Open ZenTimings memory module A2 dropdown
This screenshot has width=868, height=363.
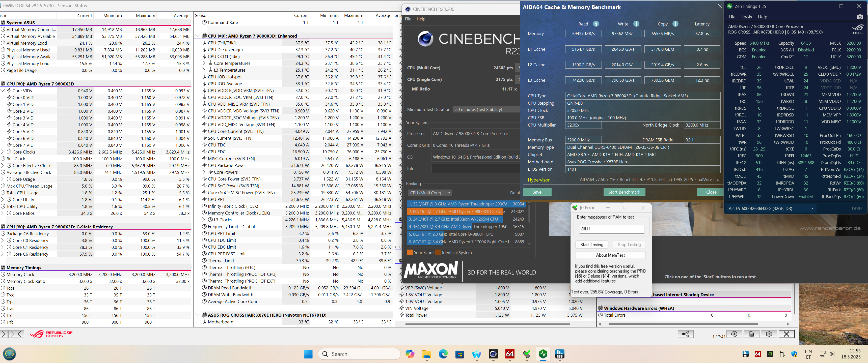771,208
